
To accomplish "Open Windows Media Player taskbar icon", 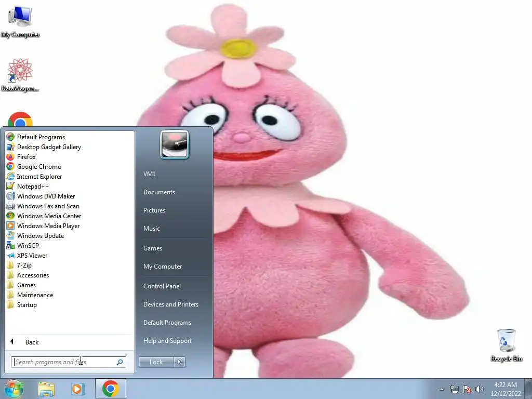I will point(77,389).
